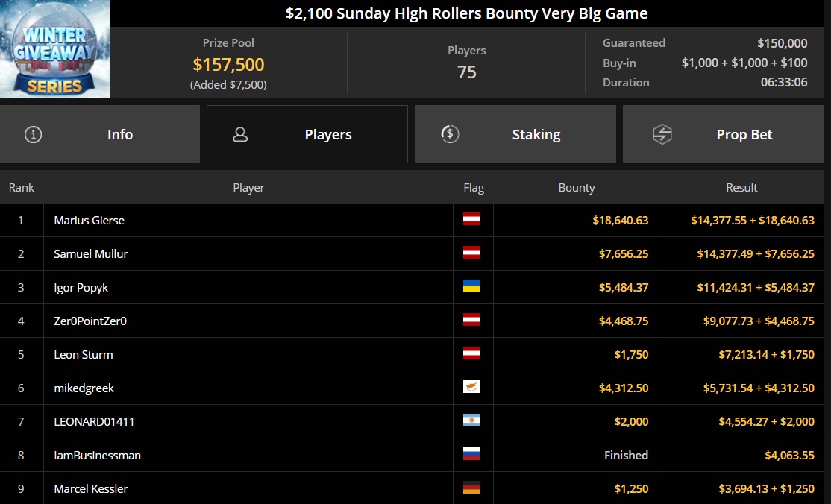Select the IamBusinessman row
This screenshot has height=504, width=831.
[x=412, y=456]
